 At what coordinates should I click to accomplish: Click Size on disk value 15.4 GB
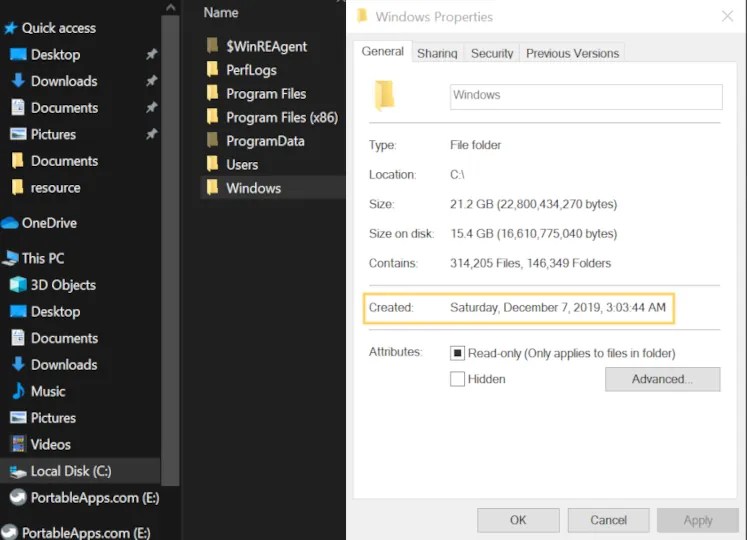tap(534, 234)
